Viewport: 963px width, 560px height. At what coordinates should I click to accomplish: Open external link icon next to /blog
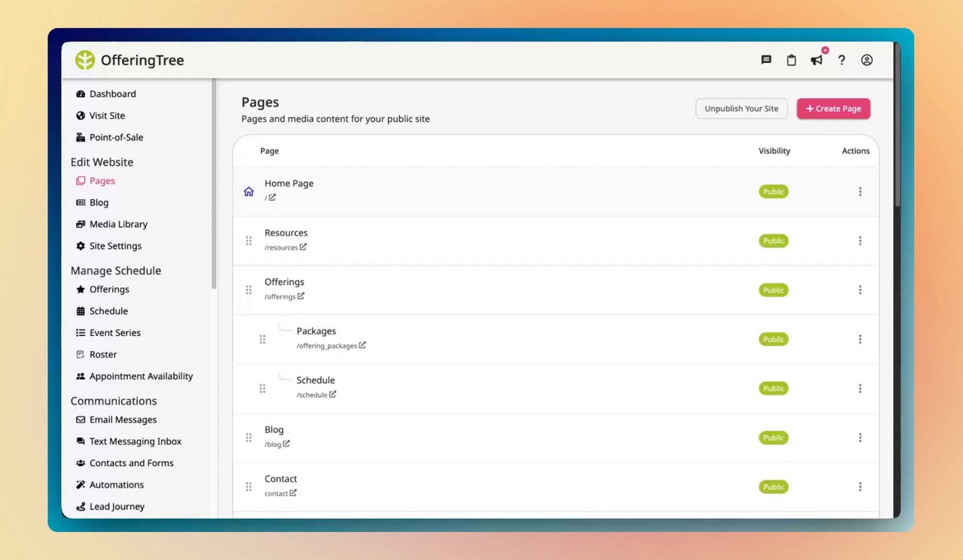[286, 443]
